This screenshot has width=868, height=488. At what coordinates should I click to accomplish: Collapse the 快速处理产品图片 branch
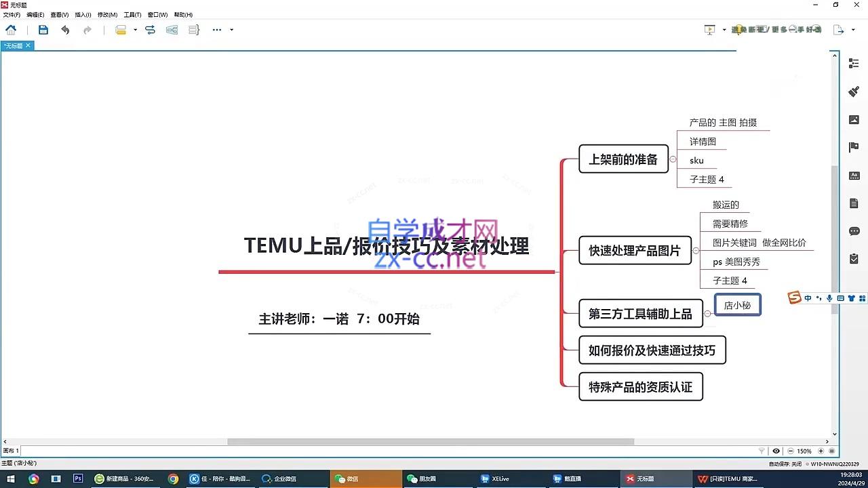pos(696,250)
